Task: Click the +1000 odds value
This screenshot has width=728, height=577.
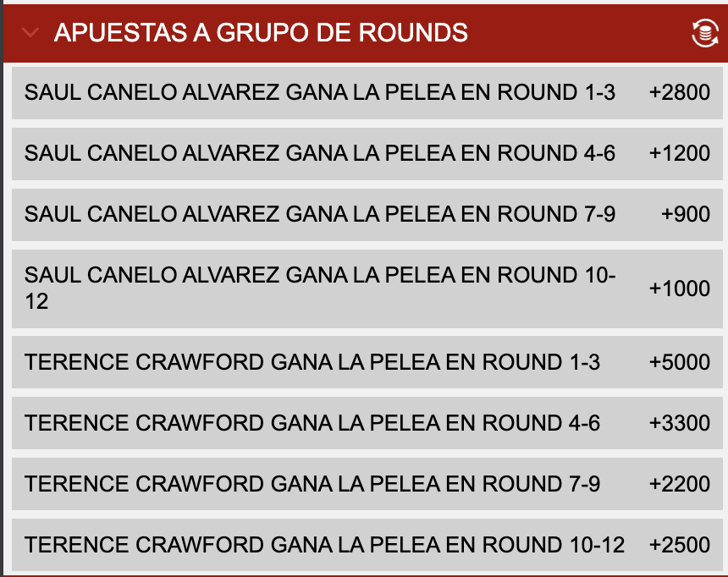Action: pyautogui.click(x=679, y=288)
